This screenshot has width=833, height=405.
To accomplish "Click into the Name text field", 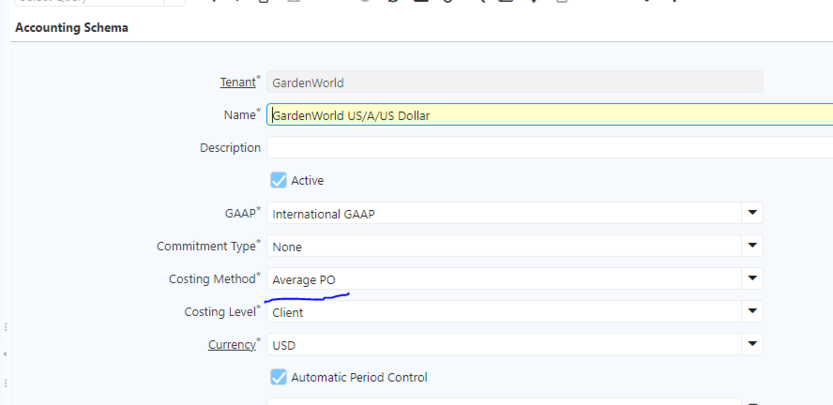I will [x=550, y=115].
